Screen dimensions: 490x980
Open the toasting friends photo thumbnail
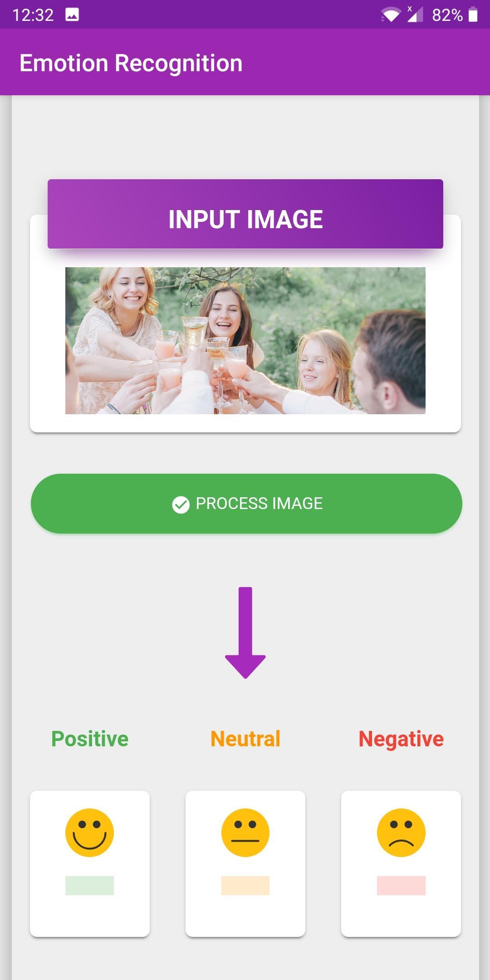point(245,340)
